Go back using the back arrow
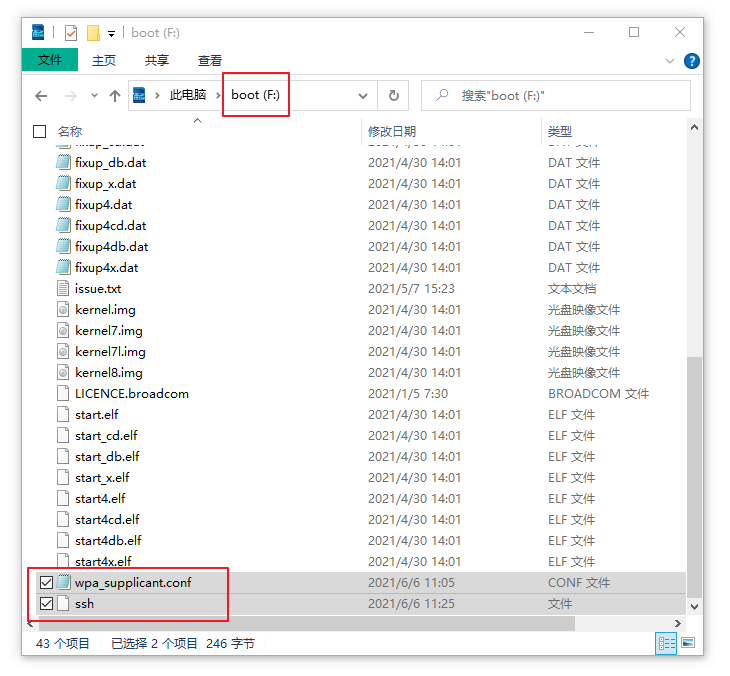The image size is (730, 676). 41,96
